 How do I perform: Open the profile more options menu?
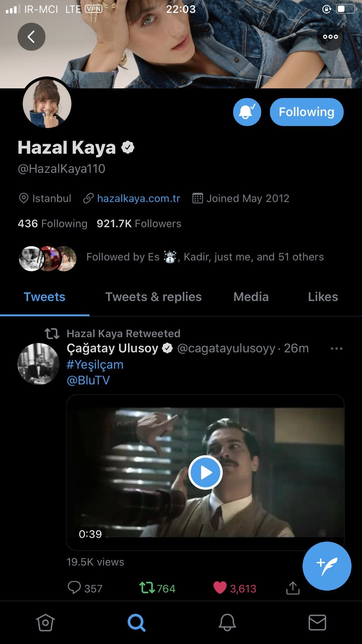(x=330, y=37)
